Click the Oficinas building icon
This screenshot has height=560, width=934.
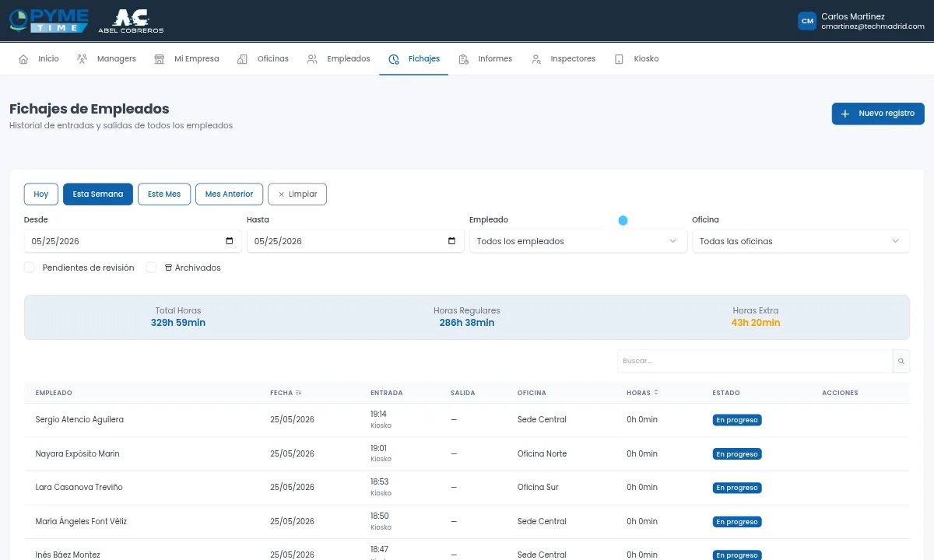(242, 59)
